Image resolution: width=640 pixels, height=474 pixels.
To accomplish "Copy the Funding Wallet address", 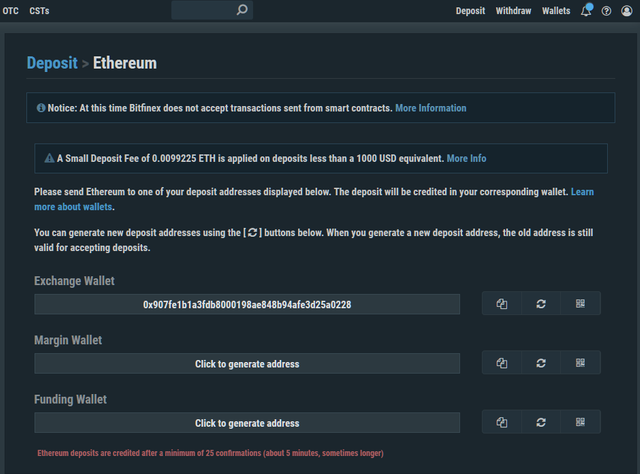I will coord(502,422).
